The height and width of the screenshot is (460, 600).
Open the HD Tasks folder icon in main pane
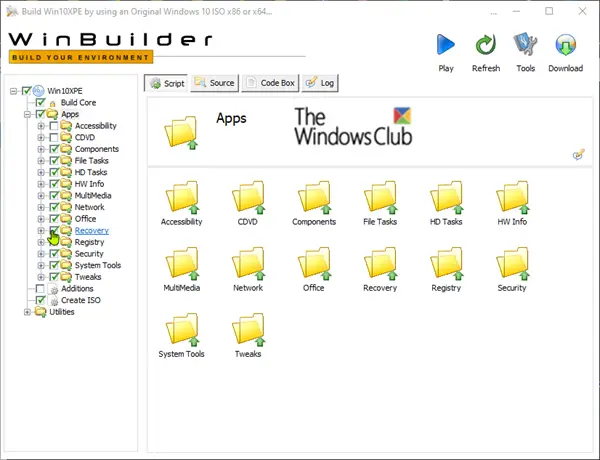pos(447,197)
